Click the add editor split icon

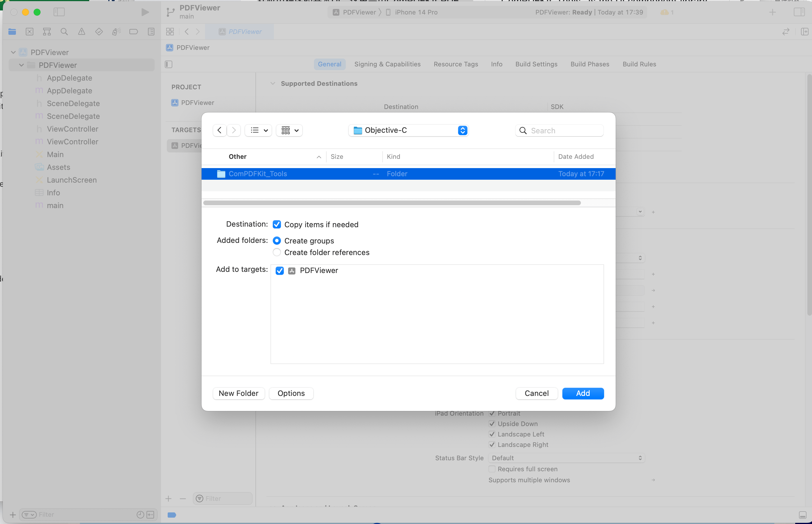(804, 32)
